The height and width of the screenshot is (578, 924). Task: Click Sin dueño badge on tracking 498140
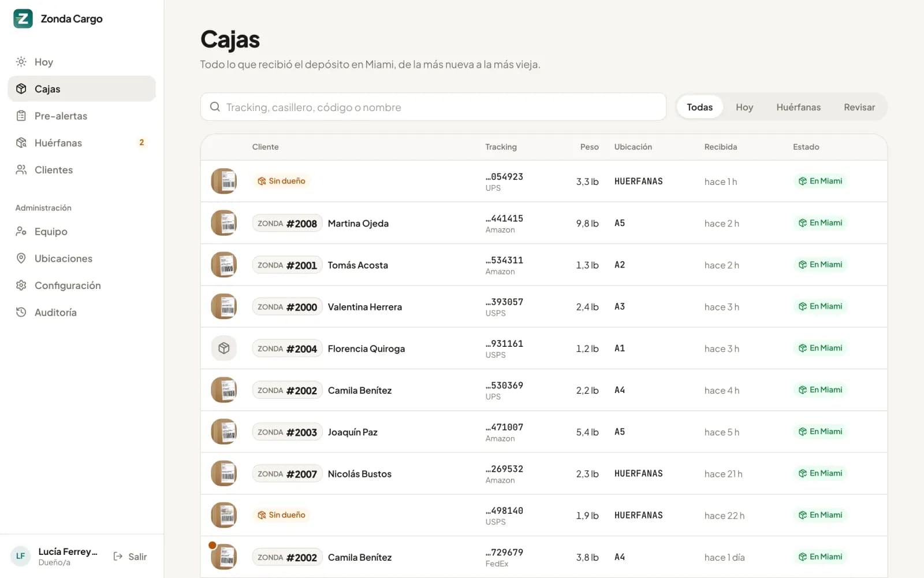[281, 515]
